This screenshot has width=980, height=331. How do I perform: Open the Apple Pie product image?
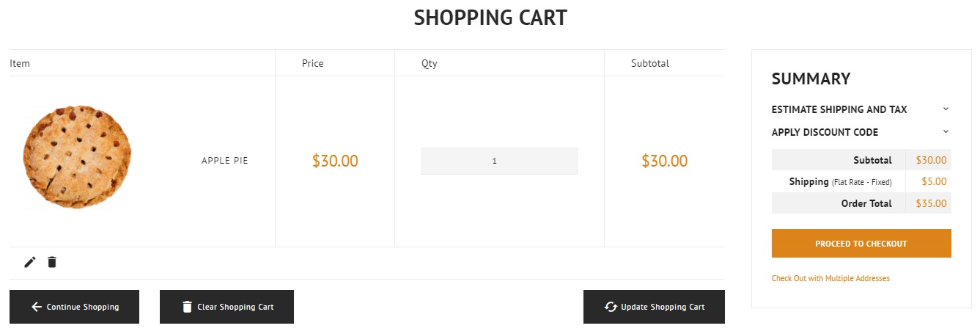click(77, 156)
